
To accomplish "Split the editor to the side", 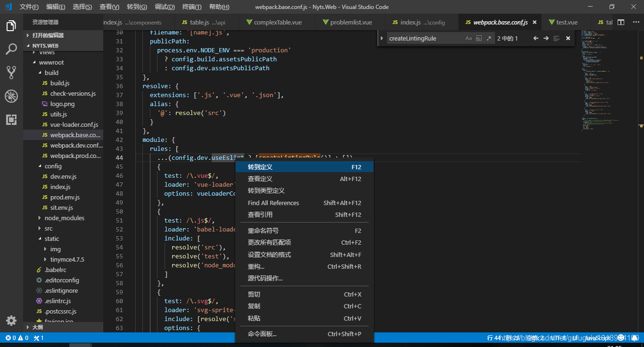I will [x=621, y=22].
